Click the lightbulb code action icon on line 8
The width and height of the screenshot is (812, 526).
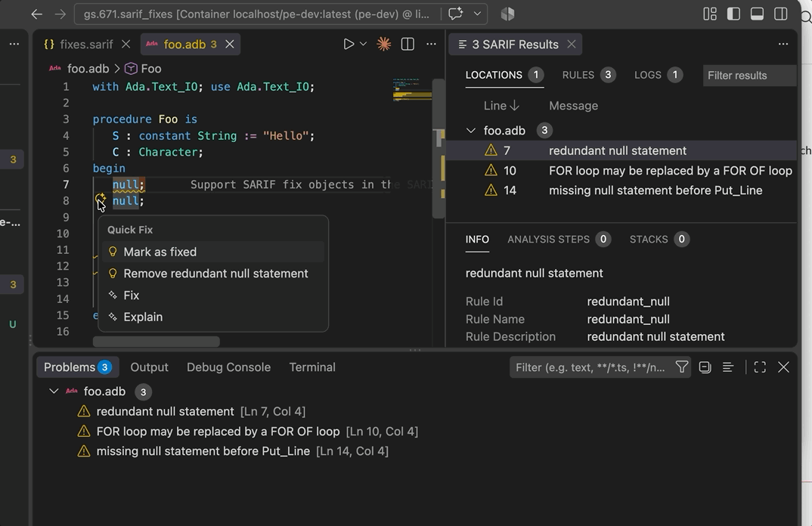click(101, 200)
